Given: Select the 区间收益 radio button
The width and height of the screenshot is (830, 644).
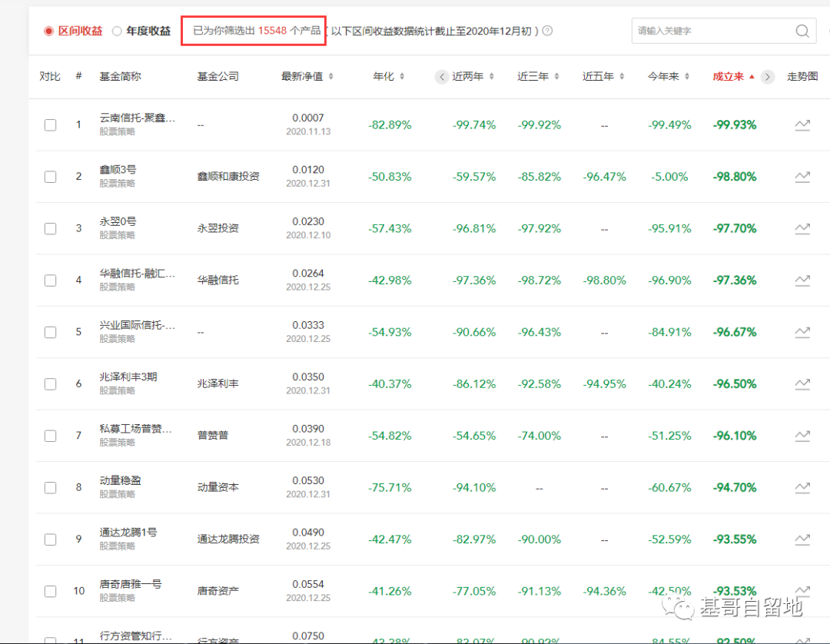Looking at the screenshot, I should [x=49, y=32].
